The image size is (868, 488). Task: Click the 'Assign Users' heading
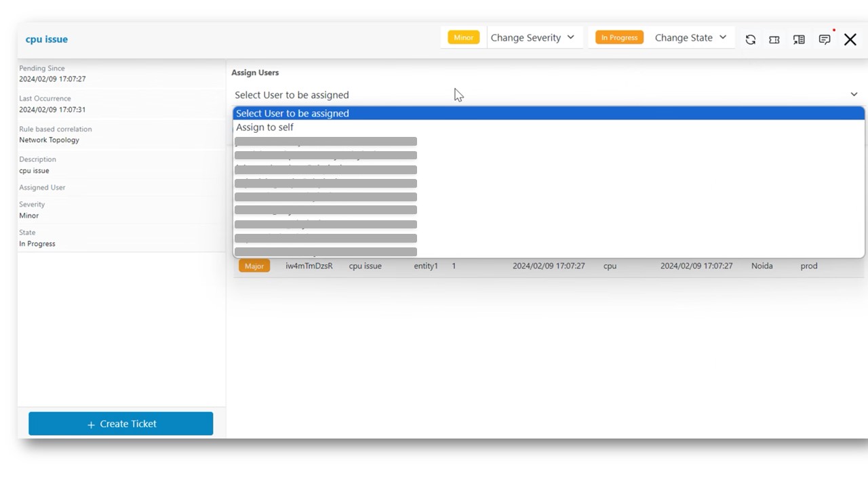255,73
